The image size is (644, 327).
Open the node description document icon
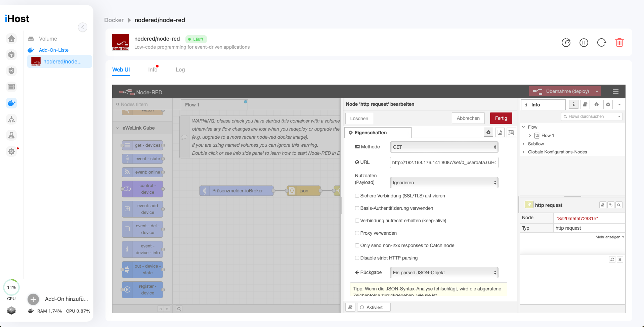click(500, 132)
